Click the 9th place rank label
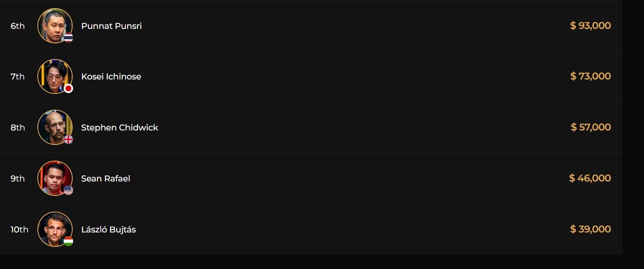Screen dimensions: 644x269 click(17, 178)
